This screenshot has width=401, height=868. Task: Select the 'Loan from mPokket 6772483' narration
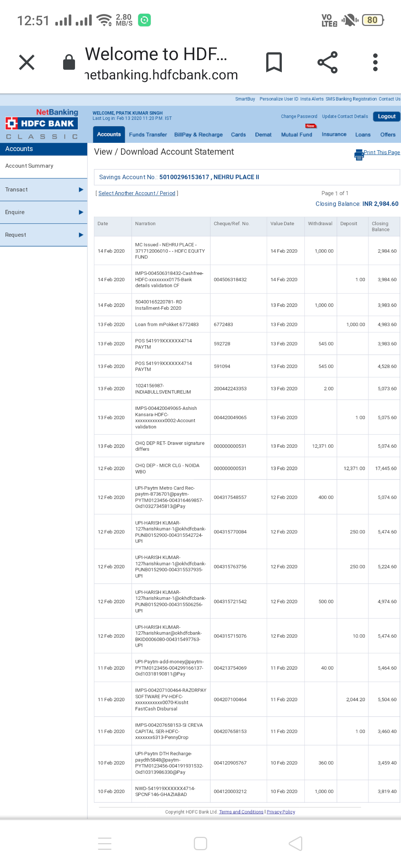[167, 325]
